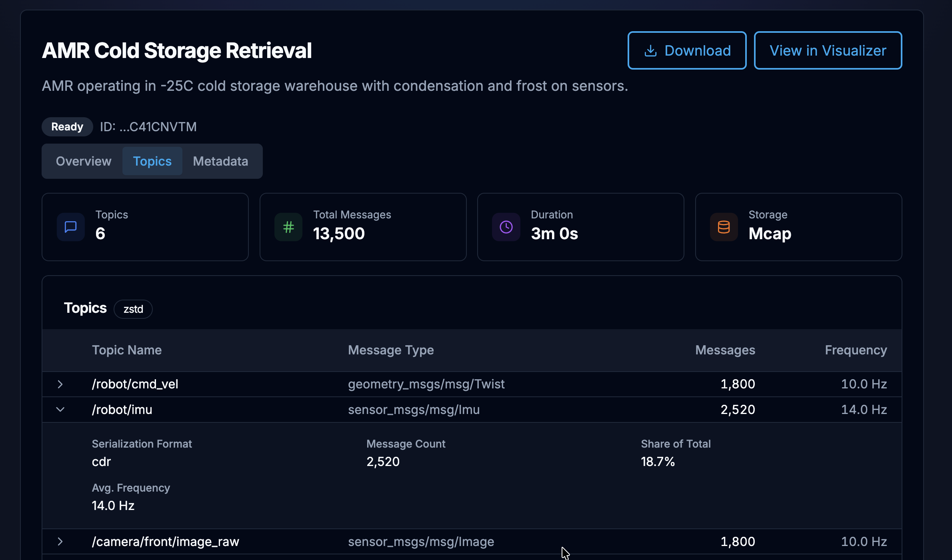This screenshot has width=952, height=560.
Task: Click the Ready status badge
Action: 67,126
